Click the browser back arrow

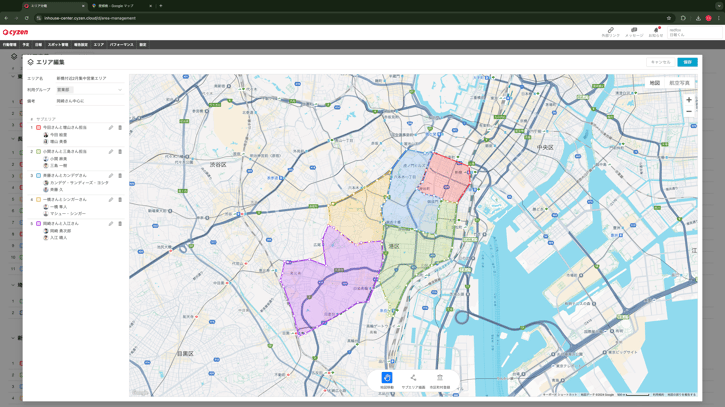tap(6, 18)
